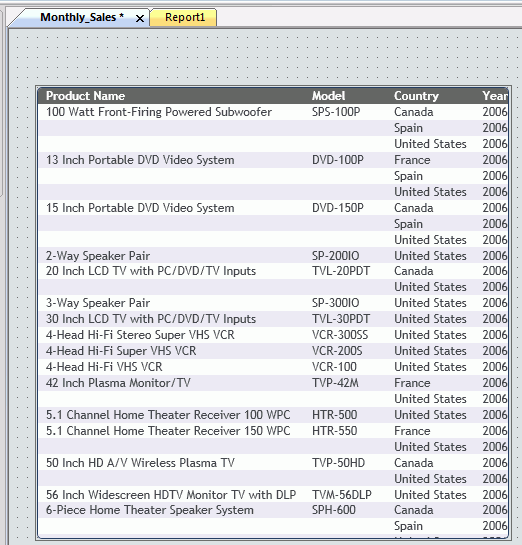Image resolution: width=522 pixels, height=545 pixels.
Task: Click United States in the SP-200IO row
Action: (430, 256)
